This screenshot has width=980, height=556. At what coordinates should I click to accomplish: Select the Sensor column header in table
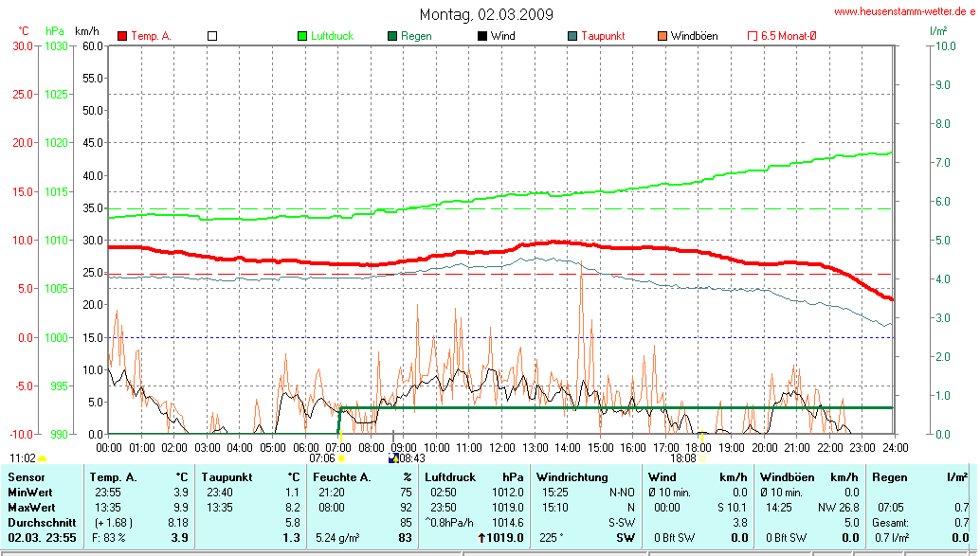(x=25, y=477)
